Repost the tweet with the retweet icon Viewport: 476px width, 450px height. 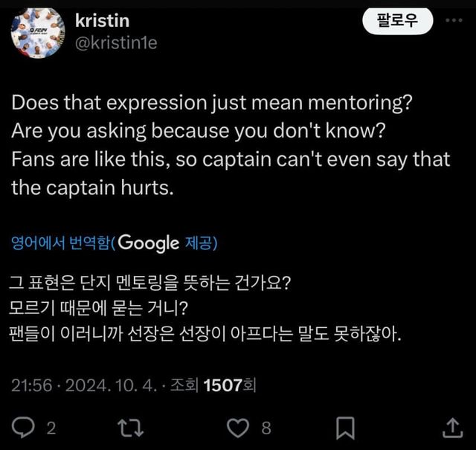129,427
